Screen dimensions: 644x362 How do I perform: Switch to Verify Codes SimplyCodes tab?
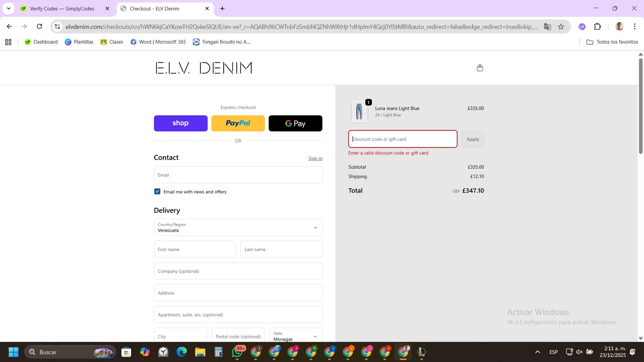pos(62,9)
